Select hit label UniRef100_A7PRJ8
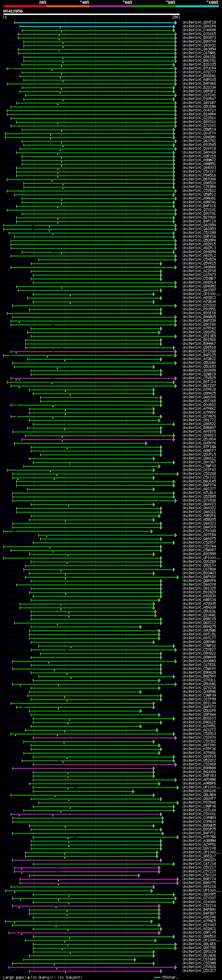The image size is (222, 980). (x=199, y=390)
